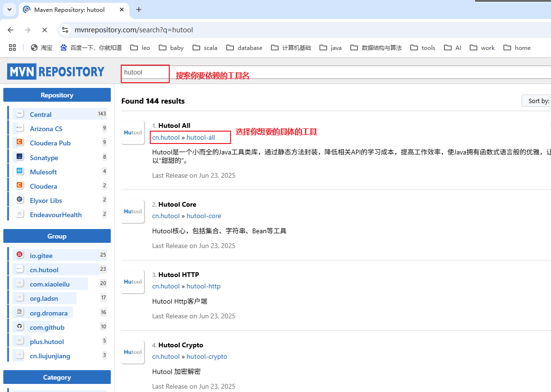Click the Hutool HTTP logo thumbnail
Screen dimensions: 551x392
click(x=133, y=282)
